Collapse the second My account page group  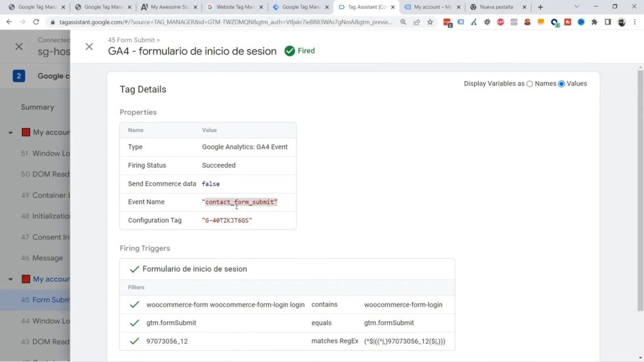10,279
